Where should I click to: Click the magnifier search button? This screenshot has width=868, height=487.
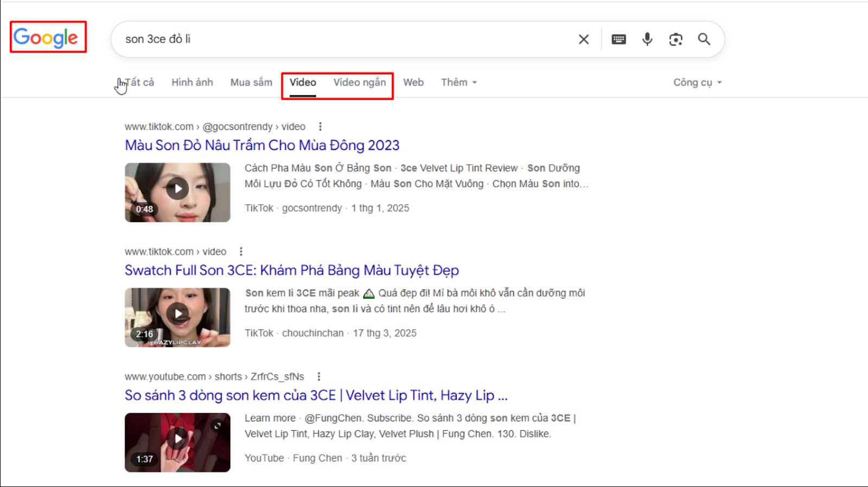pos(704,39)
